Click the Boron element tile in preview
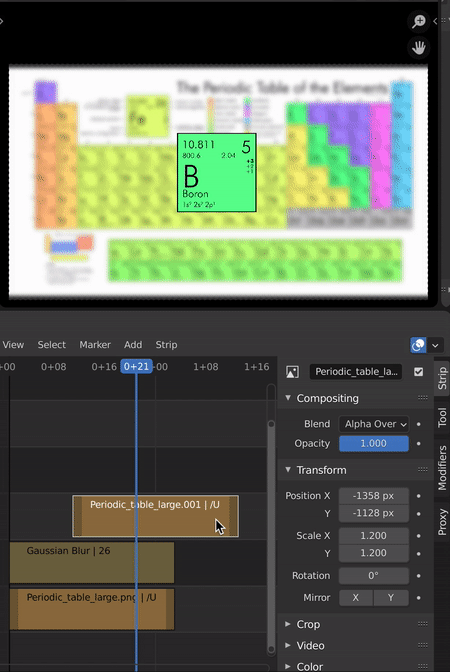The image size is (450, 672). click(217, 172)
